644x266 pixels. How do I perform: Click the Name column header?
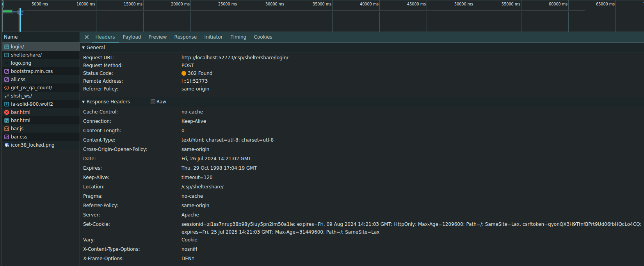tap(11, 37)
